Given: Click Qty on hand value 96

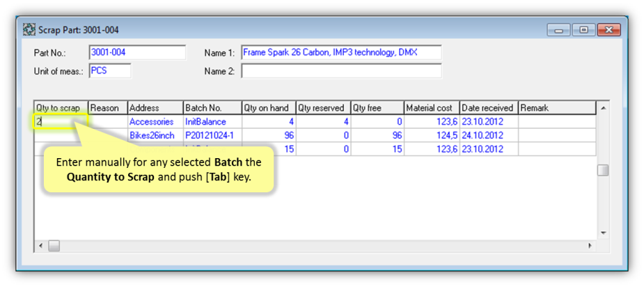Looking at the screenshot, I should pos(269,135).
